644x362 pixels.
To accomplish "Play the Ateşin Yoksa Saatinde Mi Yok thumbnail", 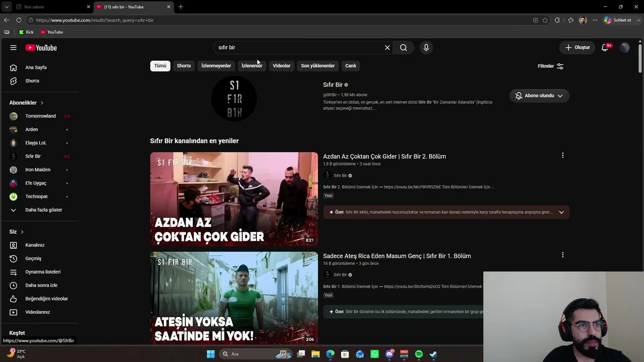I will 234,298.
